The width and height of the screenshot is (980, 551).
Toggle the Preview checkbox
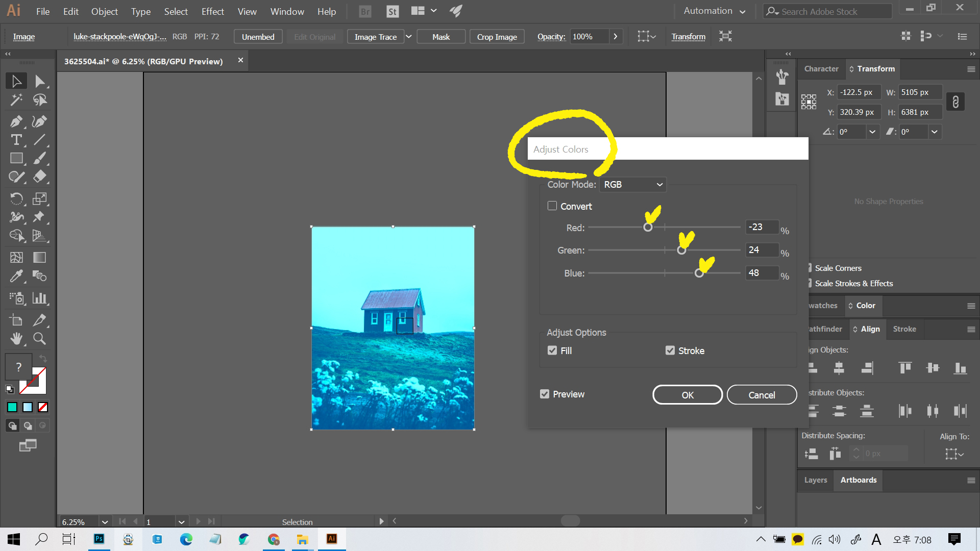[545, 394]
